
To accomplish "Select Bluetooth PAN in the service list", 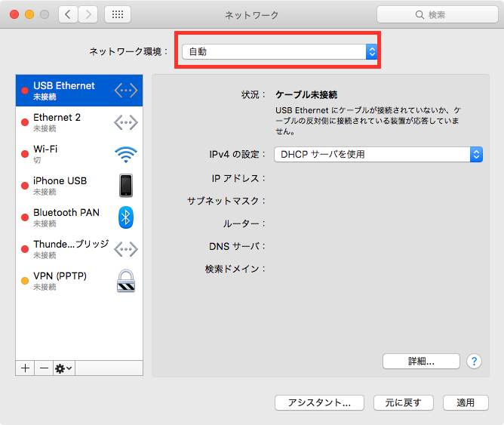I will (x=79, y=217).
